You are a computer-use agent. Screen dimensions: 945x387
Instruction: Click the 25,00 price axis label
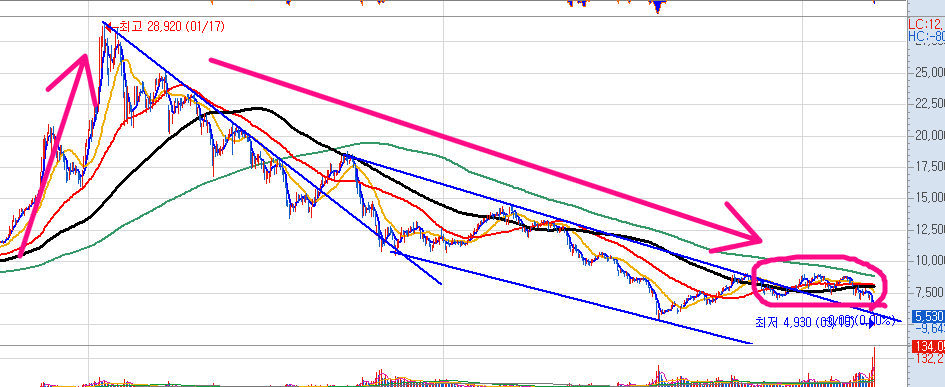(x=929, y=73)
